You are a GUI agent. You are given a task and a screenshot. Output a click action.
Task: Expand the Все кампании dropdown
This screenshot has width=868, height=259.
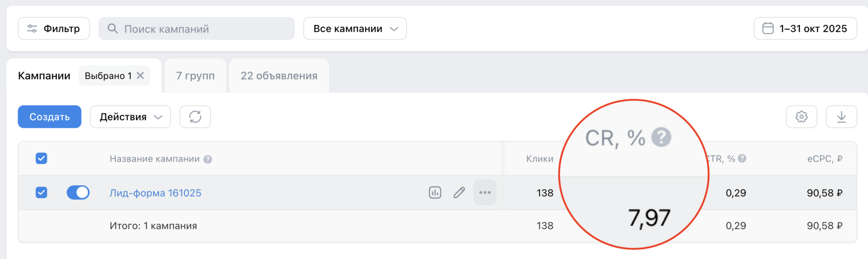tap(355, 29)
